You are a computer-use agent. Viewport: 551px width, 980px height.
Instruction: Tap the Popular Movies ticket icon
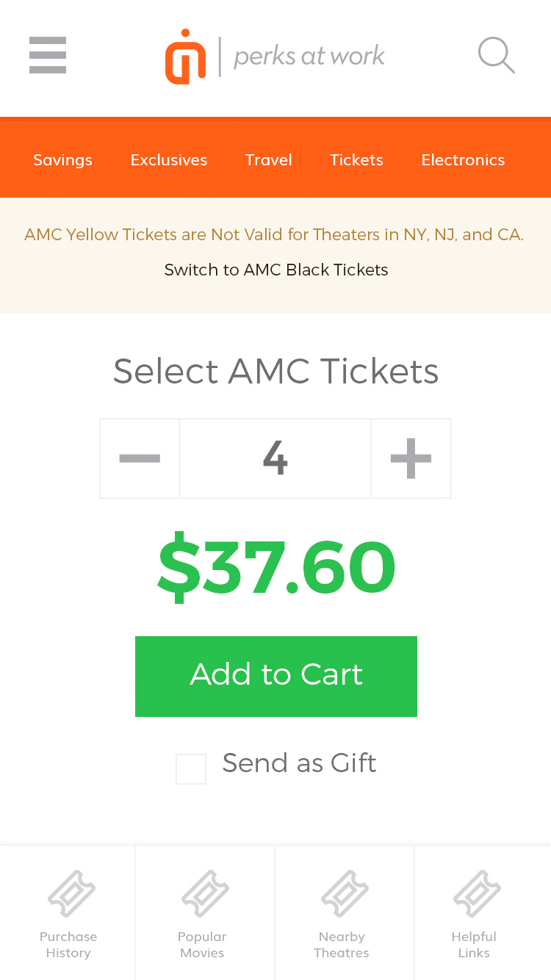click(x=205, y=893)
